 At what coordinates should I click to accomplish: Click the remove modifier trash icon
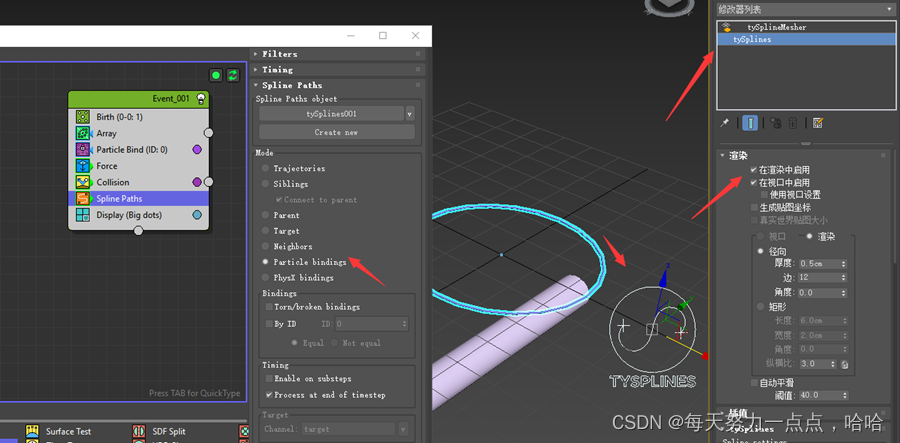tap(793, 123)
